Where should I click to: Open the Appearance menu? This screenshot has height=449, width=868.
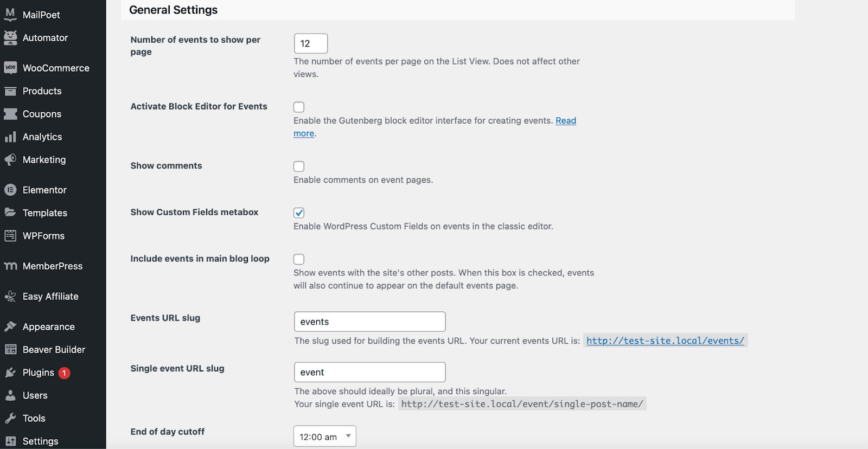48,327
